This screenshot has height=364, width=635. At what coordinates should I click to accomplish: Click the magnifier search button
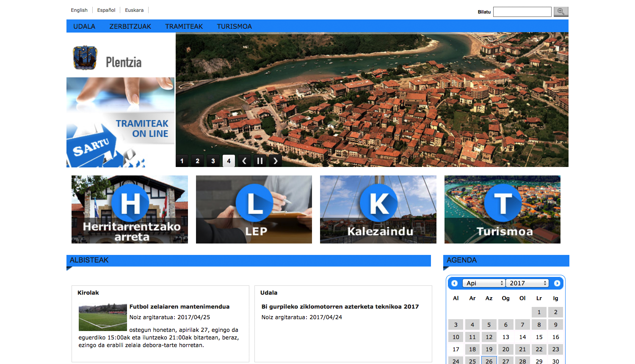pyautogui.click(x=561, y=12)
